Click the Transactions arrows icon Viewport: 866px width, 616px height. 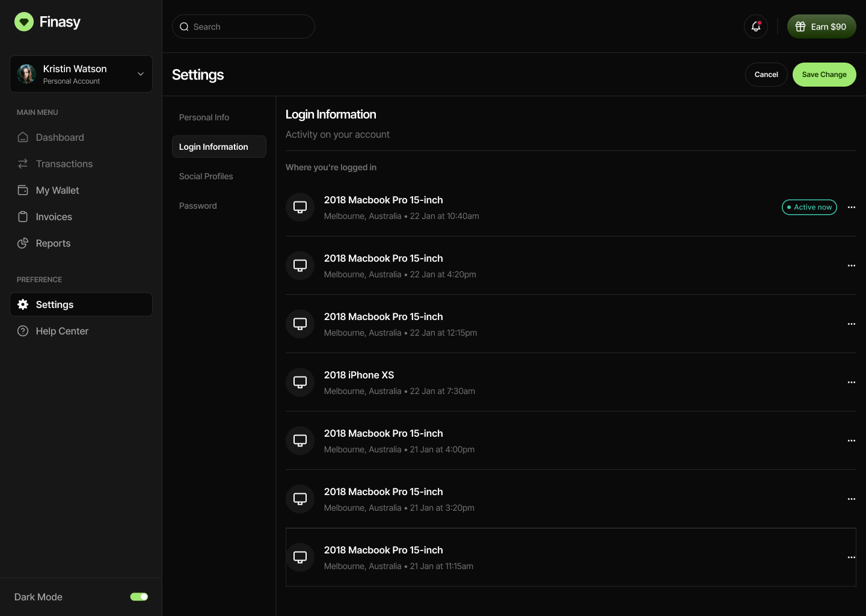(23, 164)
